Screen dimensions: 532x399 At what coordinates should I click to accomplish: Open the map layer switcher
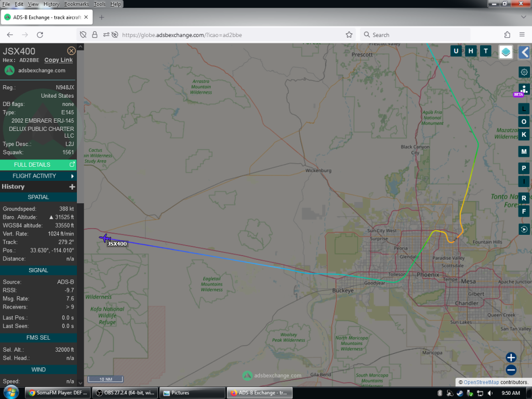click(506, 52)
